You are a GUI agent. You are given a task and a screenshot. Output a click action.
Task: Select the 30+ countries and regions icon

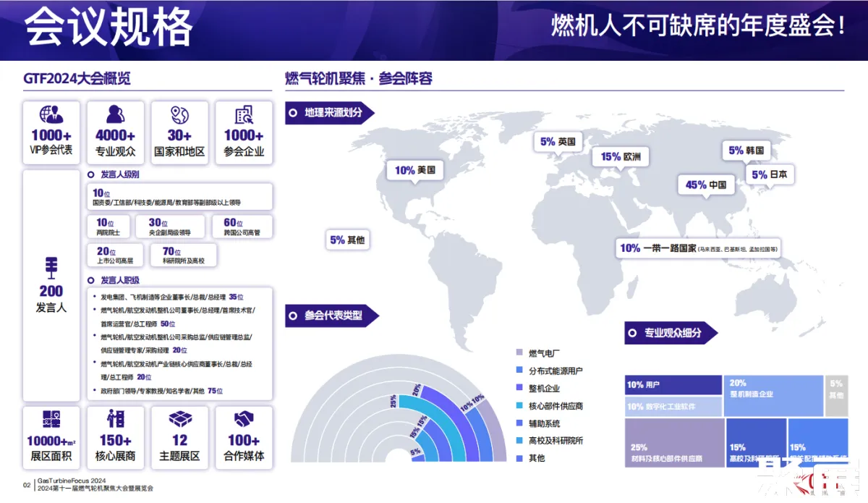click(179, 115)
